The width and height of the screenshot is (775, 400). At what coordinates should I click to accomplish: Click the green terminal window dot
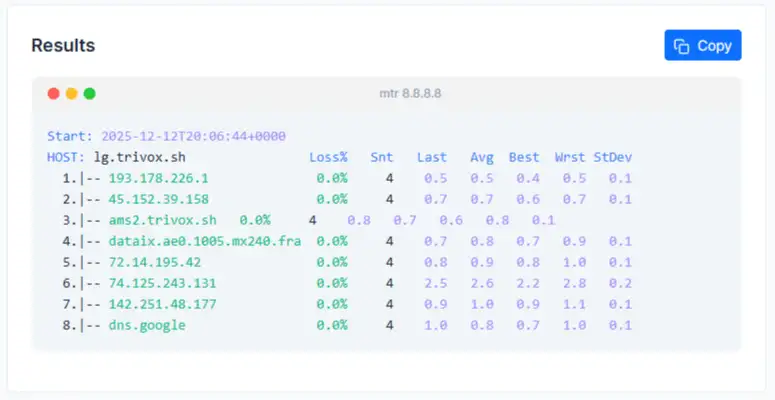coord(89,93)
